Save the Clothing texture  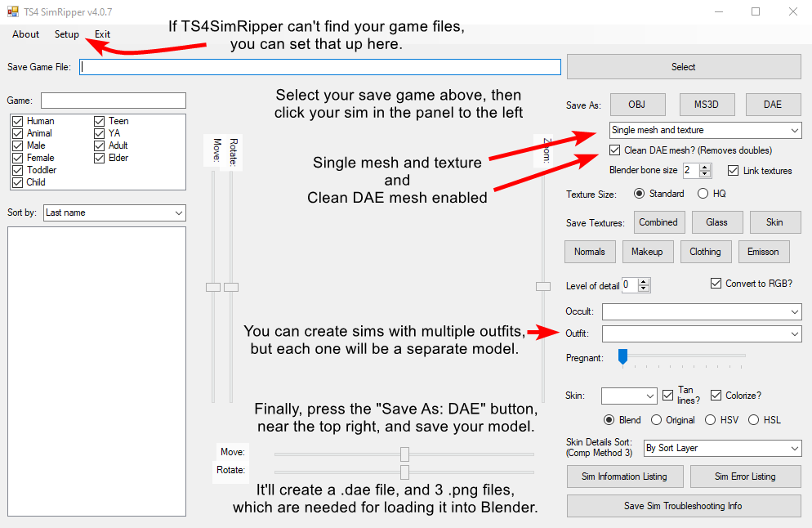705,252
